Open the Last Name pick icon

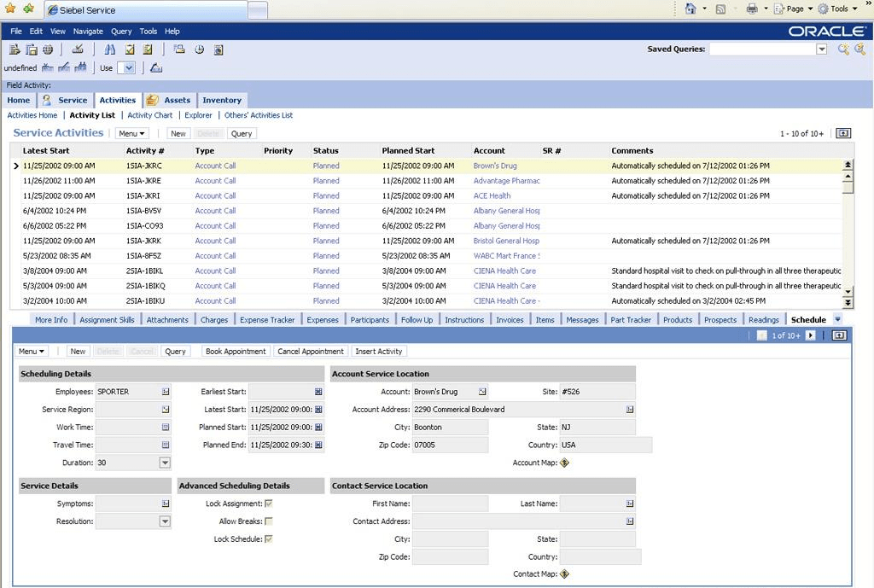tap(630, 504)
